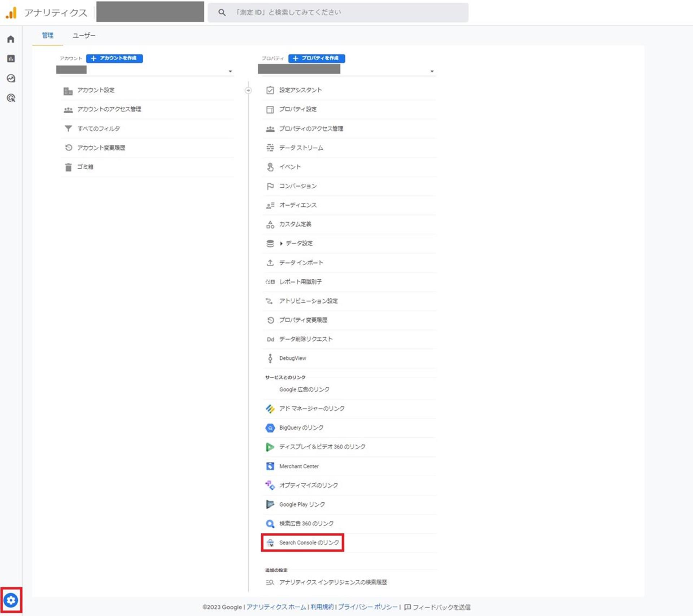The height and width of the screenshot is (616, 693).
Task: Open Explore via its sidebar icon
Action: 11,78
